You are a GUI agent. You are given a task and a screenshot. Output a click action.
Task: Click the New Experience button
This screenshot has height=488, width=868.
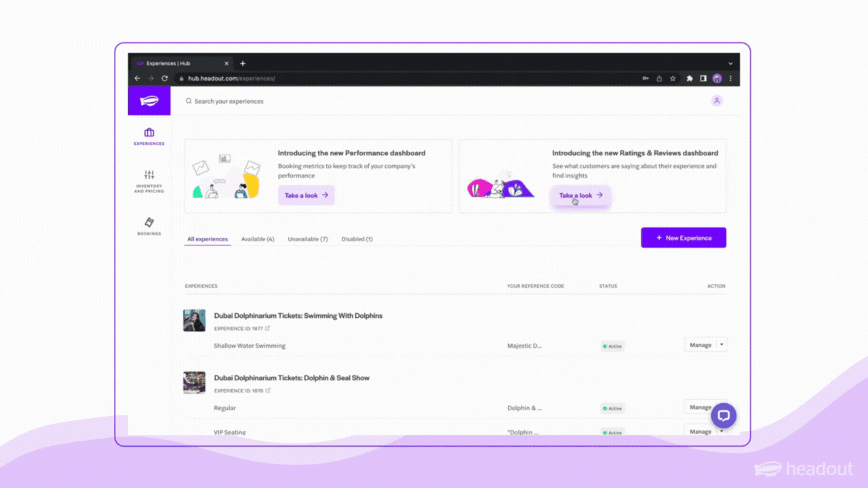tap(684, 238)
